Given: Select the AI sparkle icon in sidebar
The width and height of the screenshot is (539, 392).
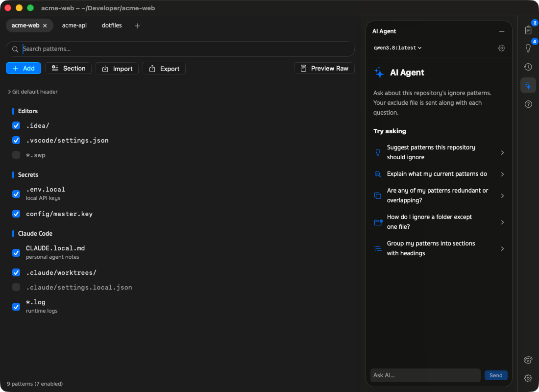Looking at the screenshot, I should pos(528,86).
